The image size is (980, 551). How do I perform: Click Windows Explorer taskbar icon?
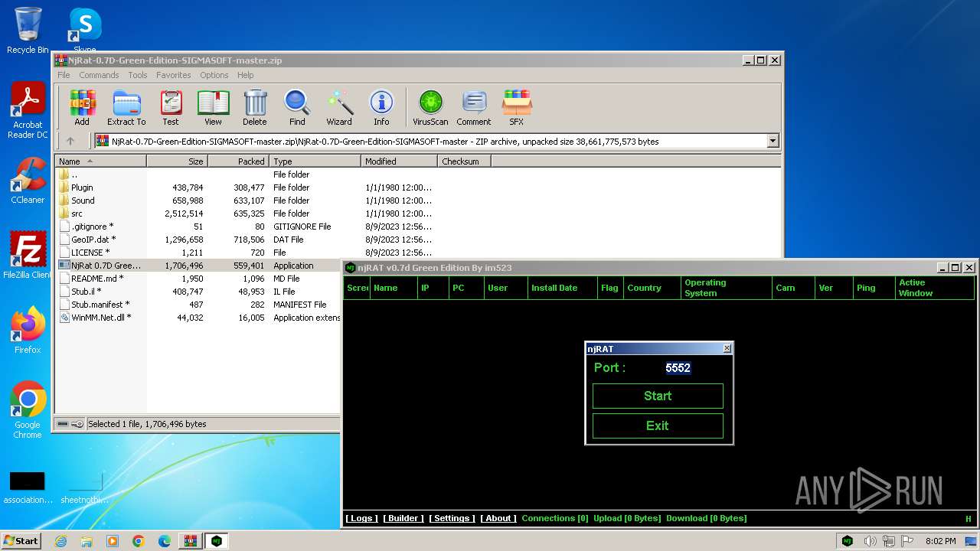coord(87,541)
